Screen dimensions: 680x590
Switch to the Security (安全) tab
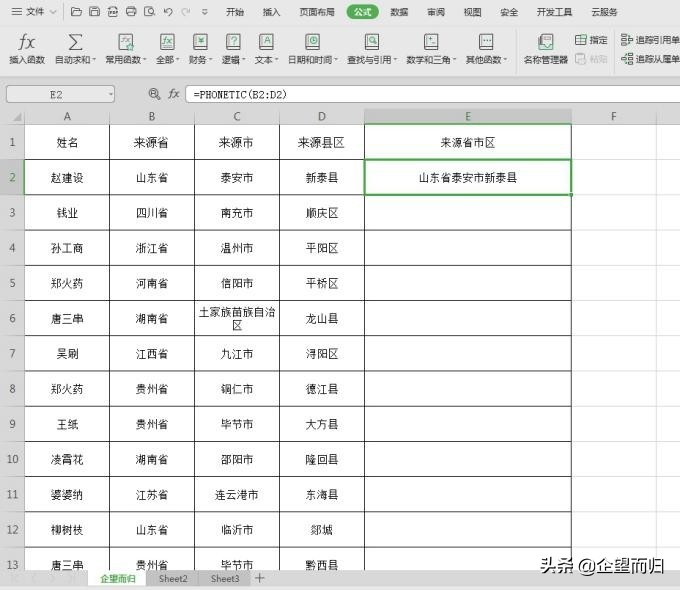point(509,12)
